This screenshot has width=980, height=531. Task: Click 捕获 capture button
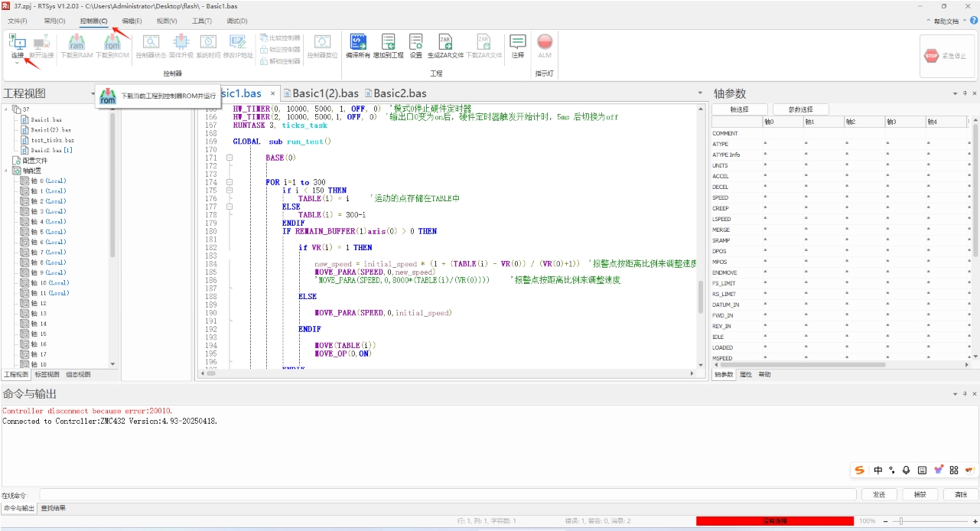[x=920, y=495]
